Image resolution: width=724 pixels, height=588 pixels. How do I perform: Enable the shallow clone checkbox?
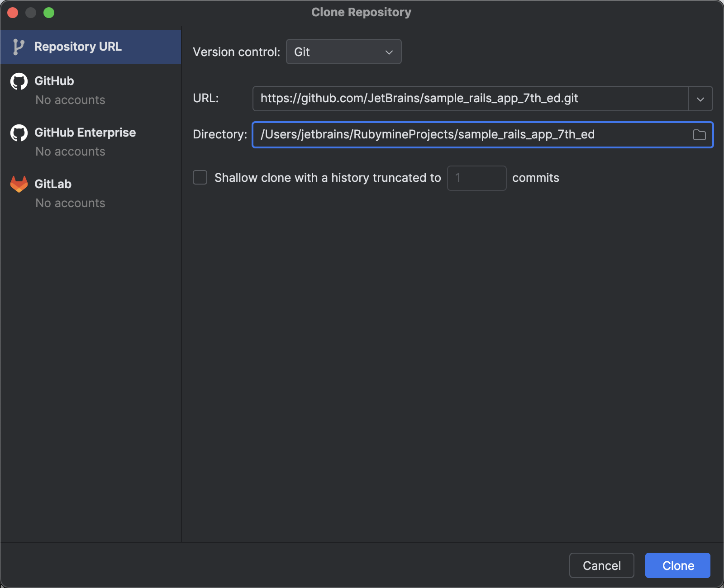pyautogui.click(x=200, y=177)
